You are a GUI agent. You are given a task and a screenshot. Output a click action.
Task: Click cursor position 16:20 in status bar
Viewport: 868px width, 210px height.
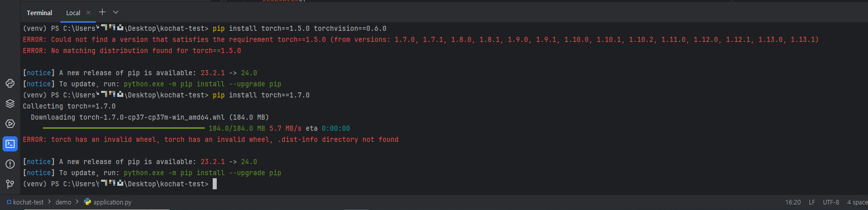[x=793, y=202]
